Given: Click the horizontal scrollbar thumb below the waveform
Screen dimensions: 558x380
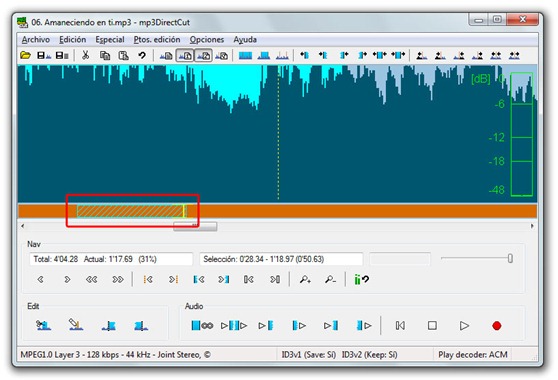Looking at the screenshot, I should pyautogui.click(x=195, y=226).
